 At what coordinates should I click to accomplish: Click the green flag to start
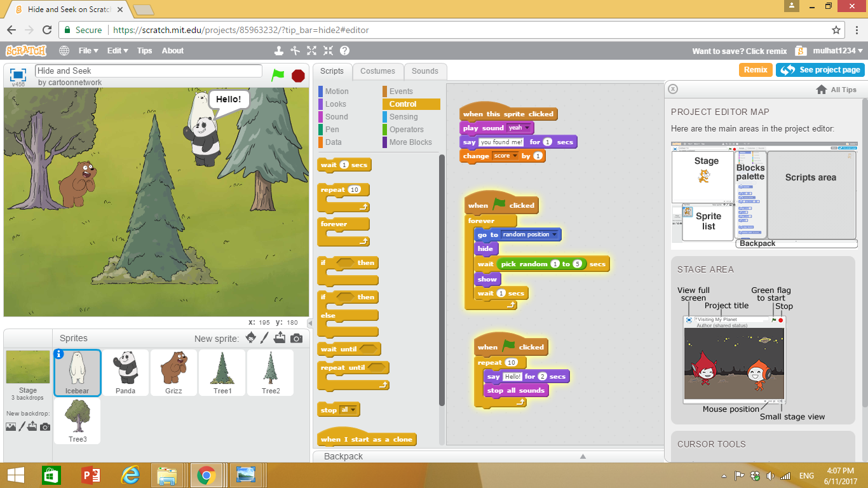[278, 74]
